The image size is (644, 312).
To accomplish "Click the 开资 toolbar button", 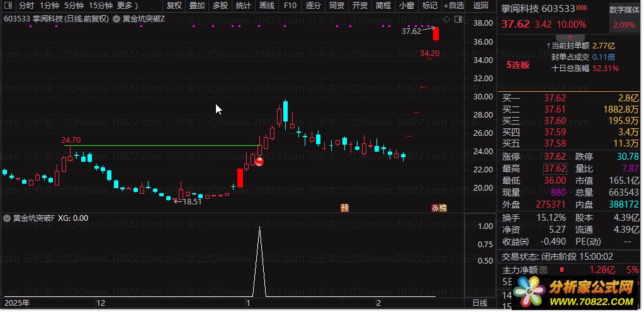I will pyautogui.click(x=360, y=5).
